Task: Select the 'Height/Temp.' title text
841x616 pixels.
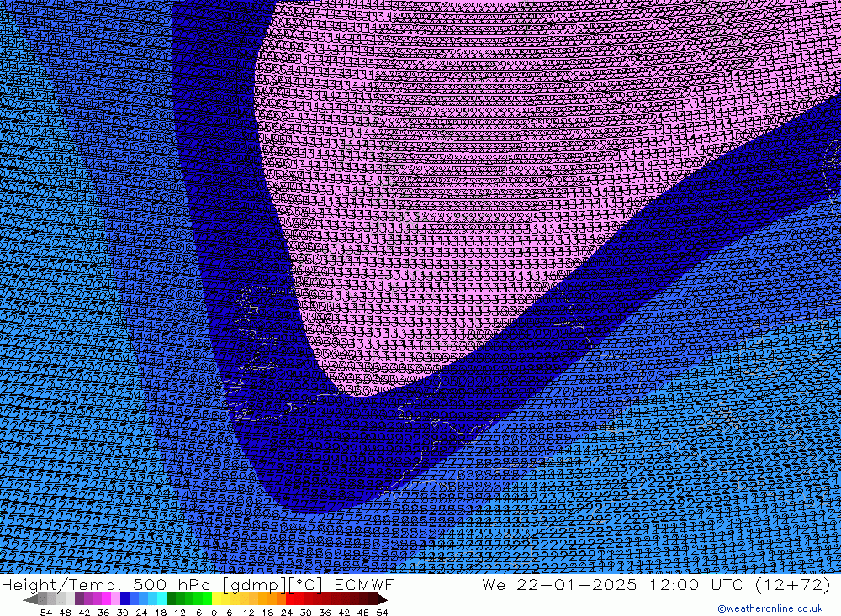Action: [61, 585]
